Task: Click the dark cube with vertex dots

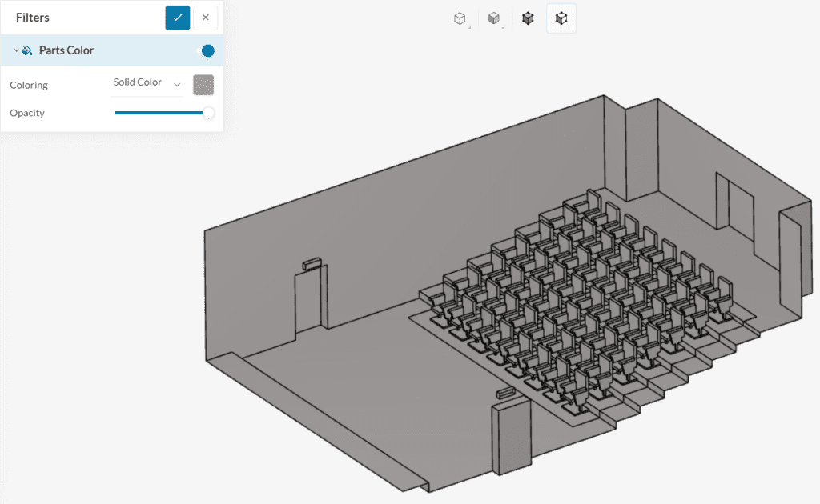Action: tap(528, 18)
